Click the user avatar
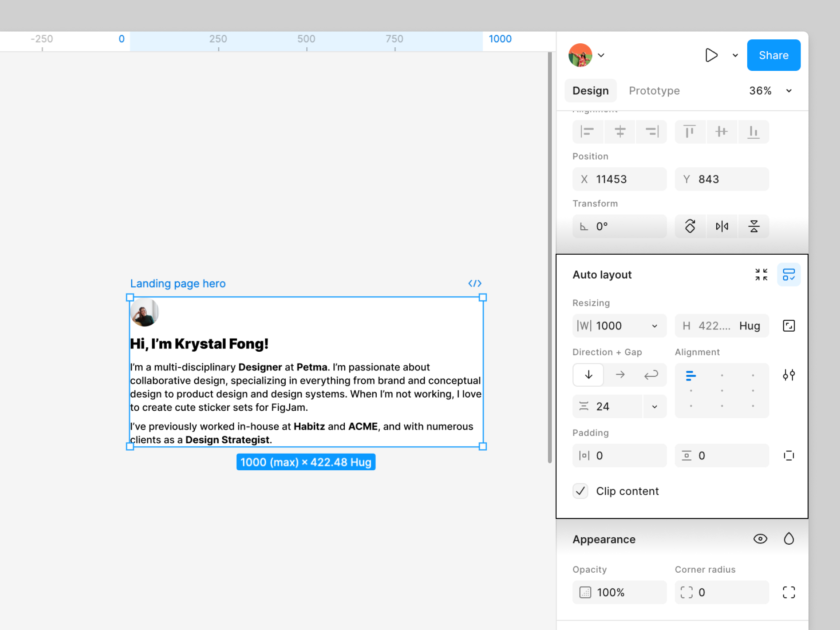 point(580,55)
